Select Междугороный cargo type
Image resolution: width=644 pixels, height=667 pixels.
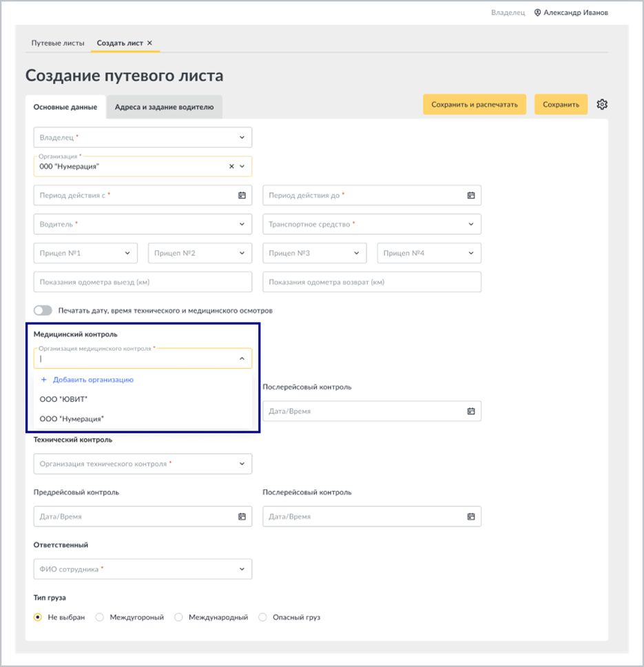(99, 617)
